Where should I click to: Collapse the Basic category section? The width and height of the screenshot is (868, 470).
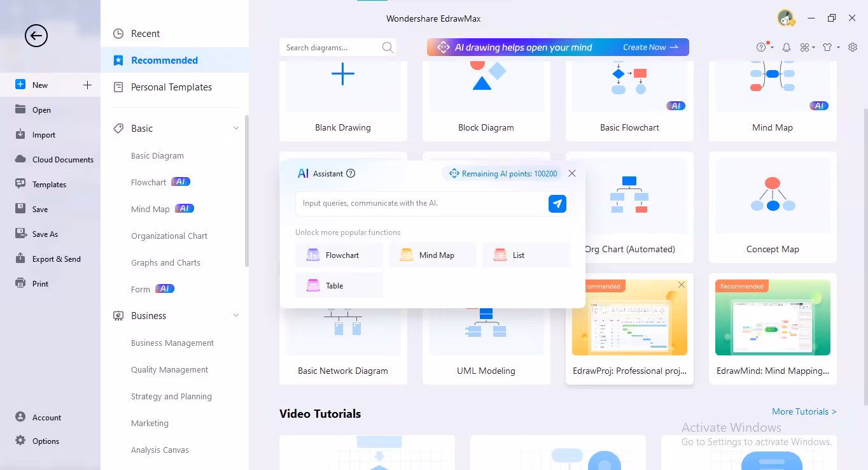pyautogui.click(x=236, y=127)
